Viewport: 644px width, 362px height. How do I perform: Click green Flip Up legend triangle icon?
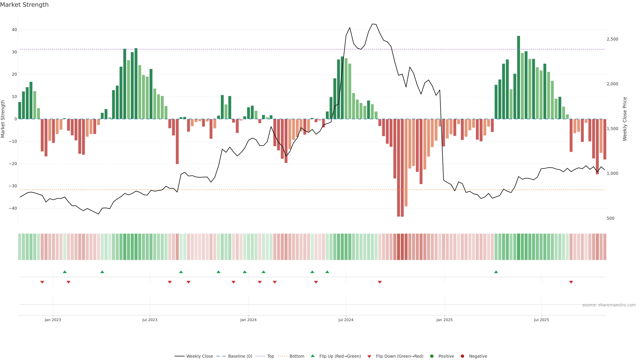point(312,356)
